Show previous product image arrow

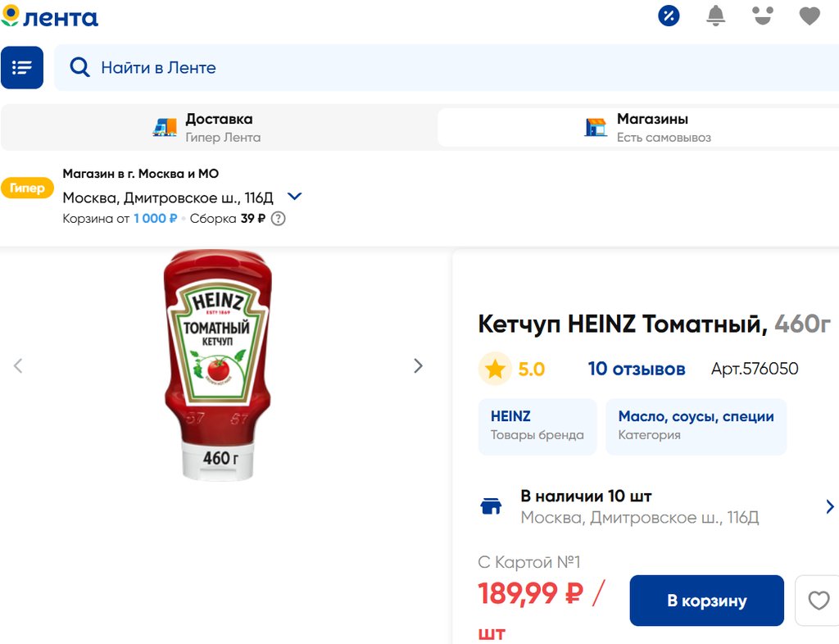tap(18, 366)
